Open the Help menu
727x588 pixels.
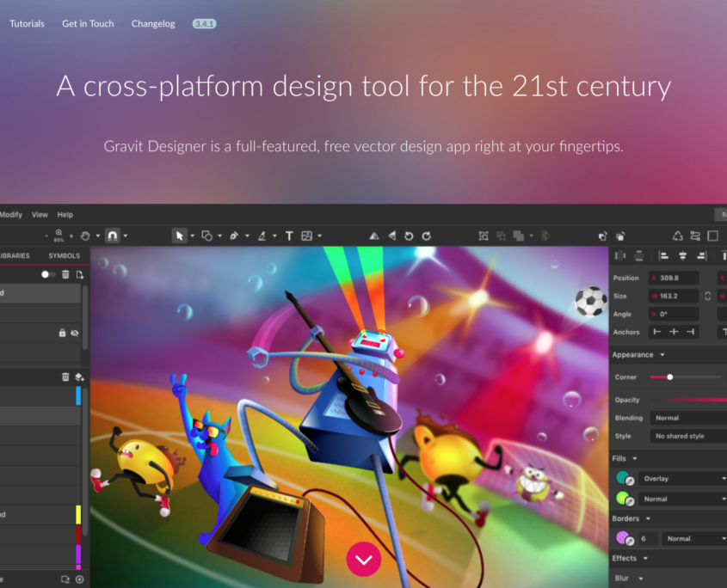click(65, 215)
